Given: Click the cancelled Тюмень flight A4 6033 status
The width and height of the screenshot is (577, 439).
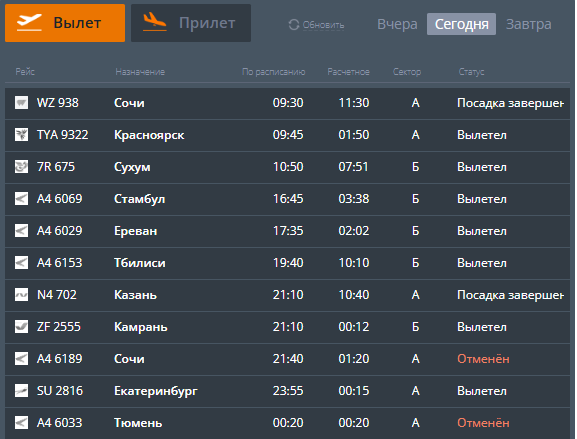Looking at the screenshot, I should click(x=483, y=423).
